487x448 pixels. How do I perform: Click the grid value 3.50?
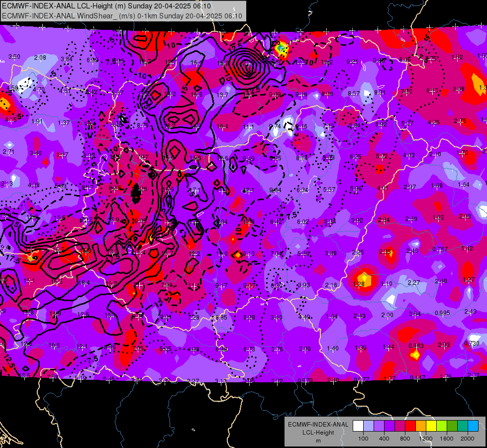coord(14,57)
